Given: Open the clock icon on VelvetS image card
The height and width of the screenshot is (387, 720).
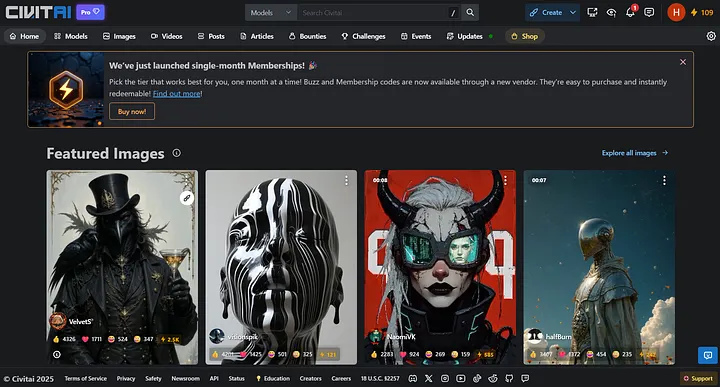Looking at the screenshot, I should 56,354.
